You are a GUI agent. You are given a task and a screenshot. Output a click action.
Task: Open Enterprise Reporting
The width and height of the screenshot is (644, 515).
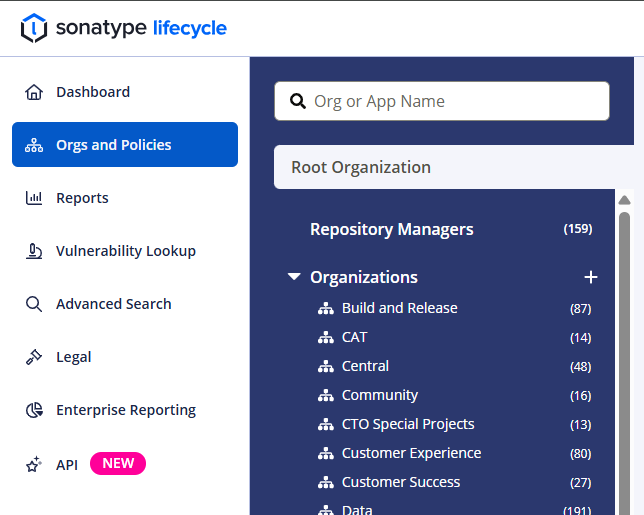tap(125, 410)
